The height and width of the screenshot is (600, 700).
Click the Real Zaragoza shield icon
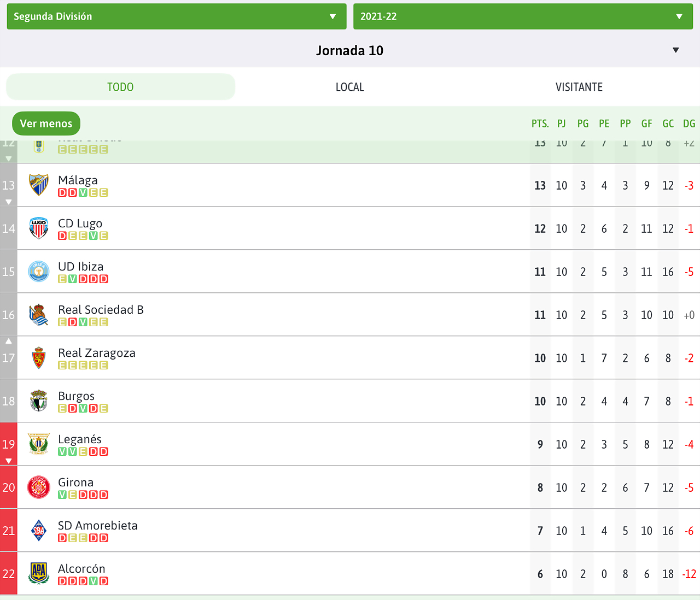39,357
